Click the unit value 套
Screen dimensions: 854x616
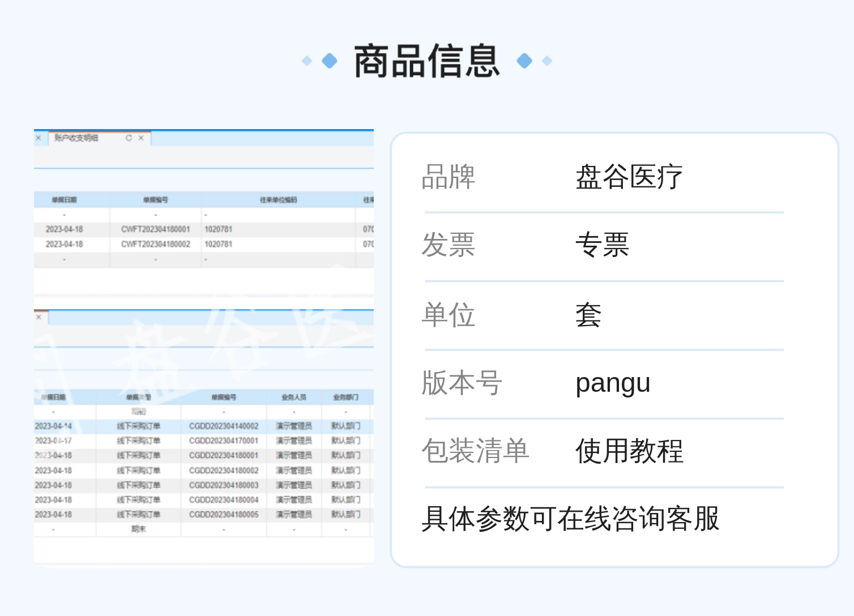pos(588,314)
